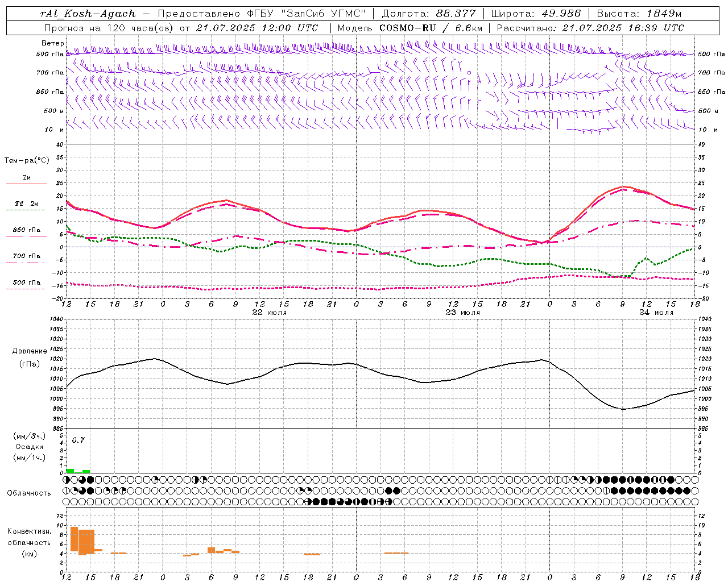Click the "700 гПа" legend entry in temperature legend

pyautogui.click(x=27, y=256)
